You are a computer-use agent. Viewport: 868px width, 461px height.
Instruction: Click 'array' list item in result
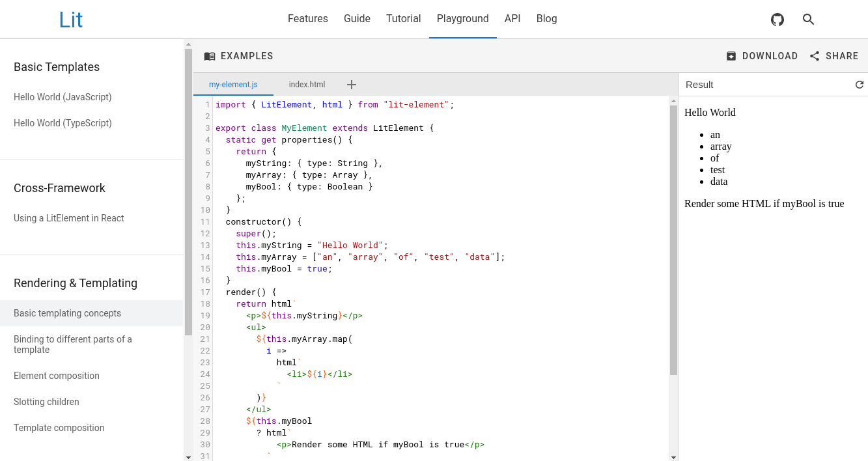[721, 147]
